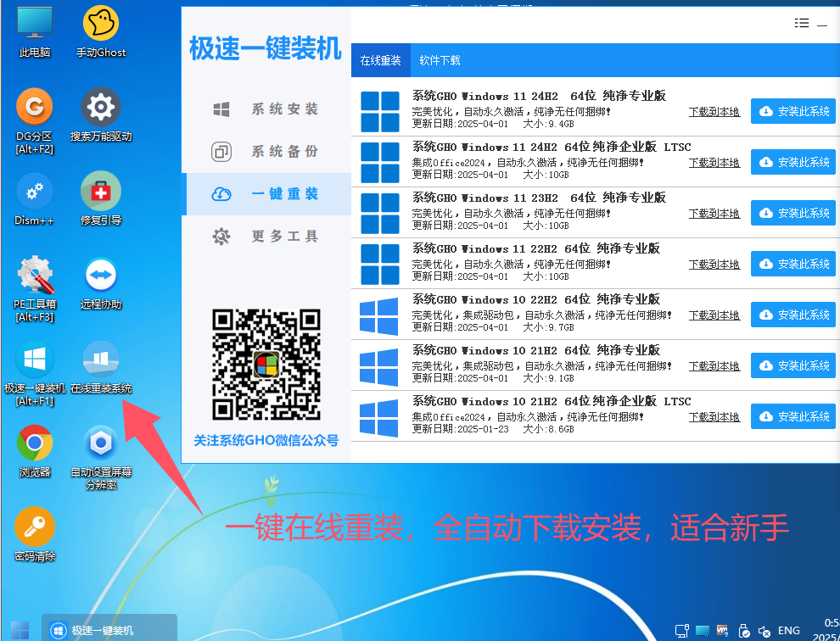Click the ENG input language indicator

[788, 630]
